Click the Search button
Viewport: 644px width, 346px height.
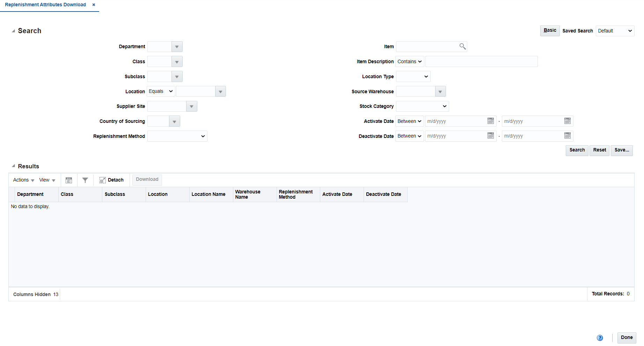coord(577,150)
